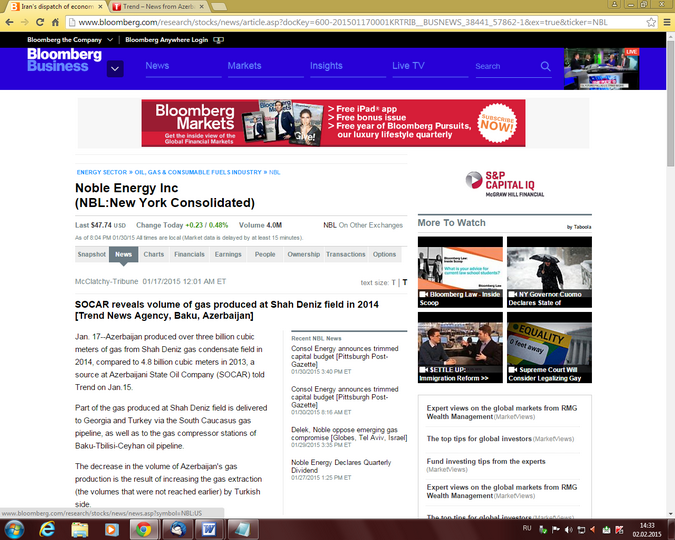Open the Word taskbar icon
Screen dimensions: 675x540
(x=209, y=529)
